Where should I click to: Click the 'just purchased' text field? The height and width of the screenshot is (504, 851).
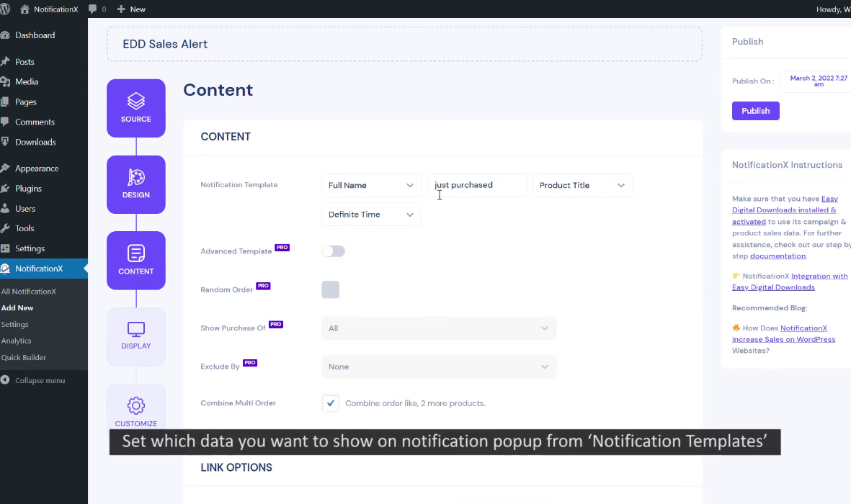click(x=477, y=185)
